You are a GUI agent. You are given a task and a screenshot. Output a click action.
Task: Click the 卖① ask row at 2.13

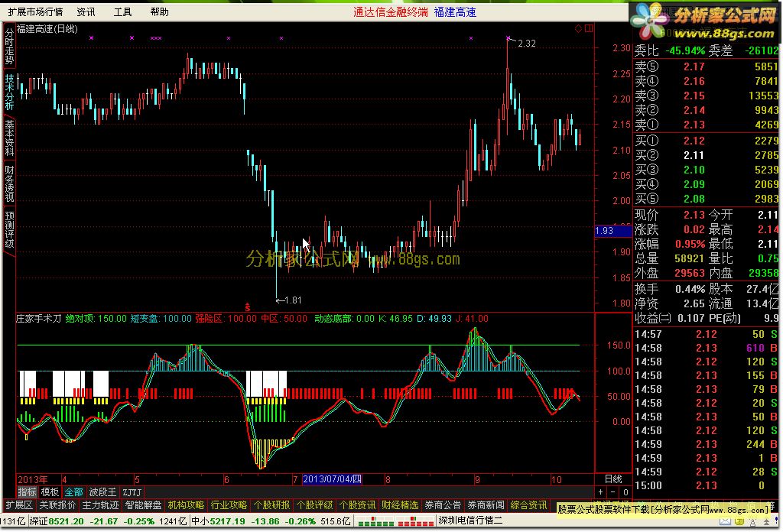[707, 125]
